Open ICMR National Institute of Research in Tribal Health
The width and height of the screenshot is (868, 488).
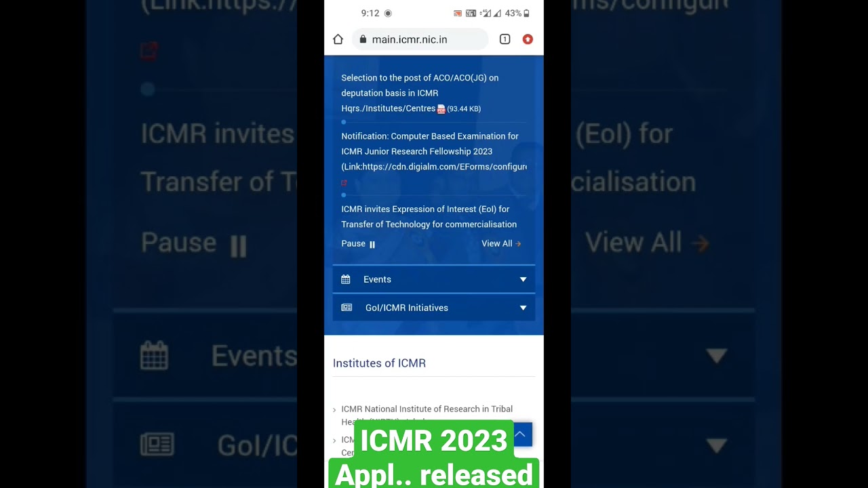click(427, 414)
